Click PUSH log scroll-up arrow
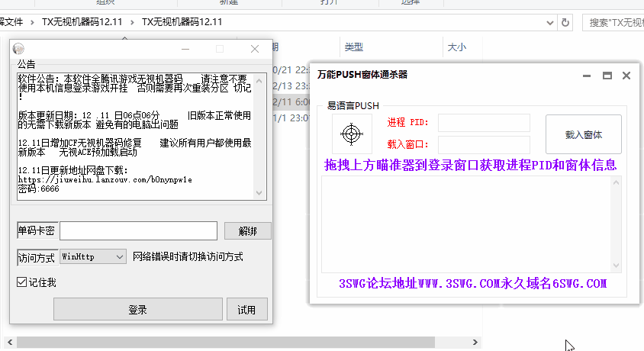This screenshot has height=351, width=644. (x=616, y=182)
